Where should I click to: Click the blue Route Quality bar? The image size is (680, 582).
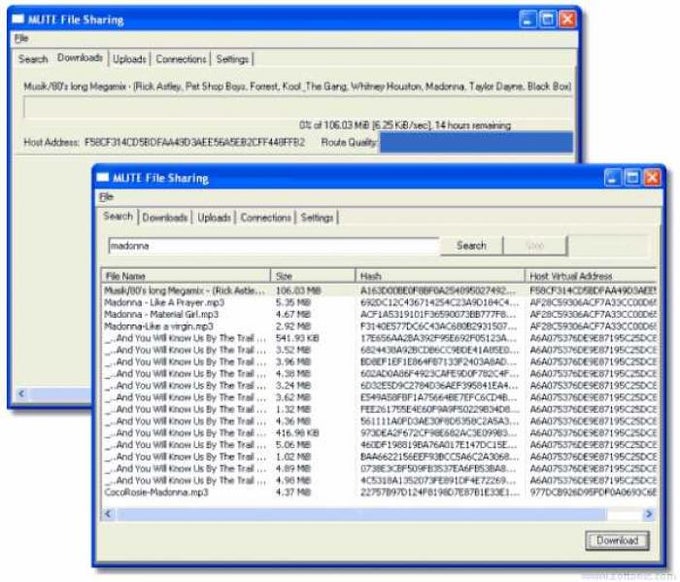click(x=476, y=142)
